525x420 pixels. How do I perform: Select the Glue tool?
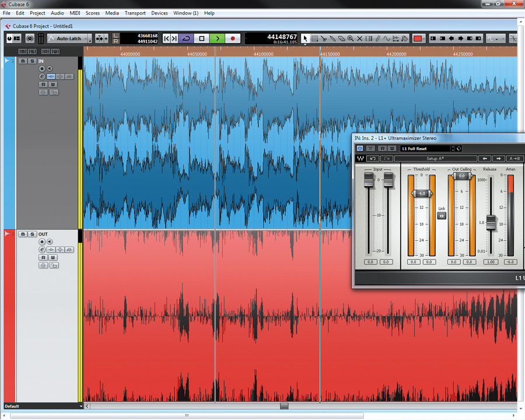(x=332, y=38)
